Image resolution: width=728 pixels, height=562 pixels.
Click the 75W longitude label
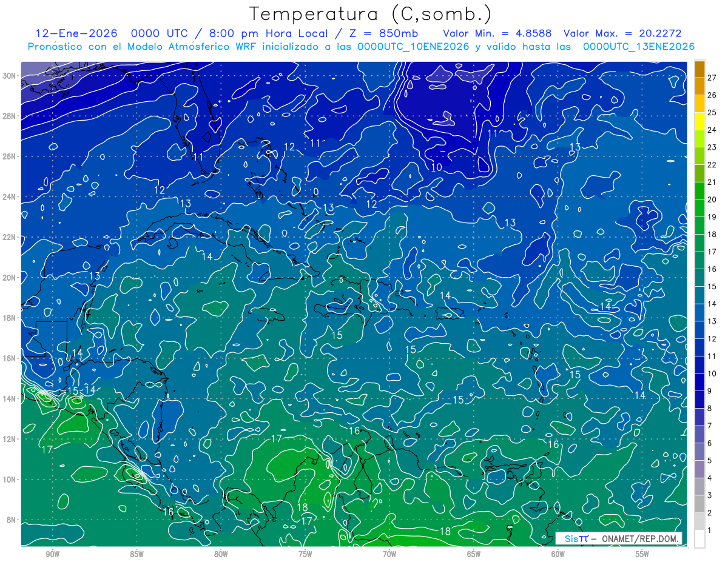[x=305, y=554]
